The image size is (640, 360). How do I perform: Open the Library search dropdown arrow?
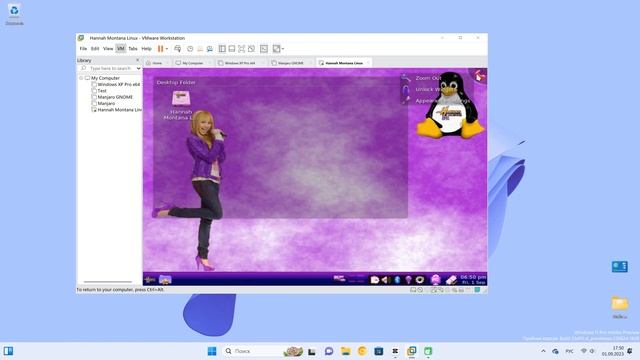click(138, 68)
